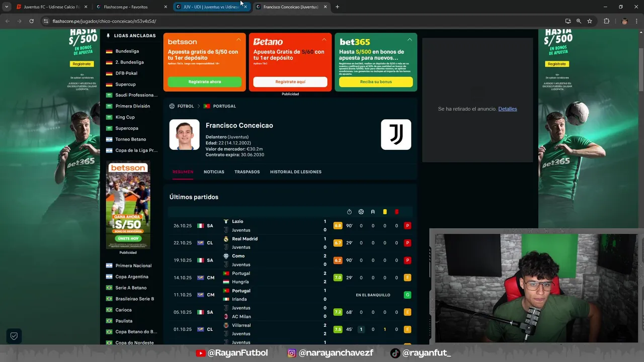Go back with the browser back arrow

pos(7,21)
